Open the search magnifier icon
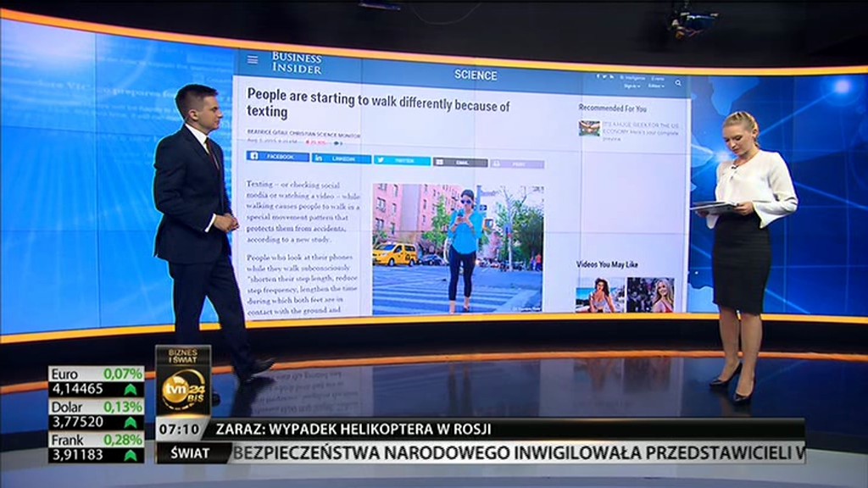This screenshot has height=488, width=868. click(x=678, y=83)
